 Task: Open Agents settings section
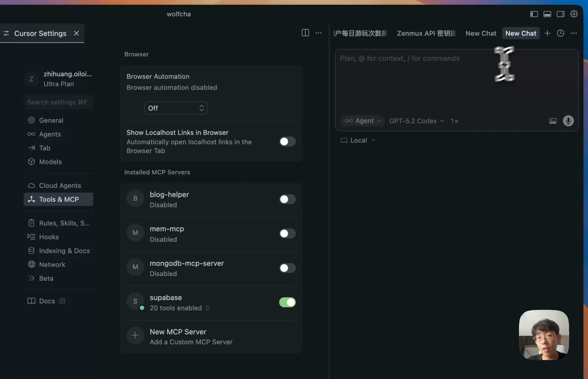coord(58,134)
